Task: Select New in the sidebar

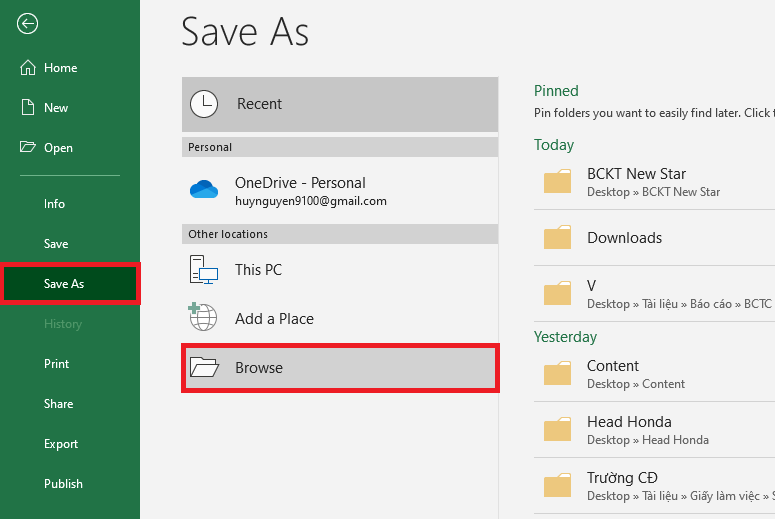Action: 56,108
